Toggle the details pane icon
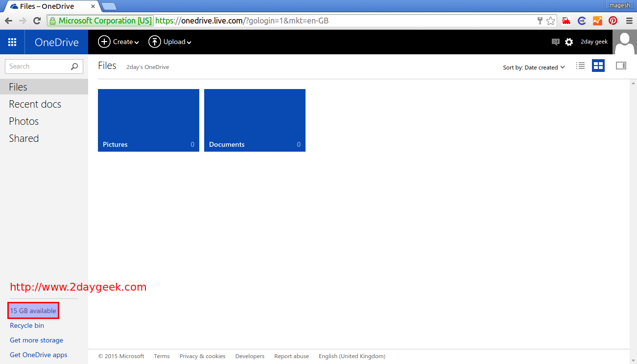637x364 pixels. pyautogui.click(x=621, y=66)
